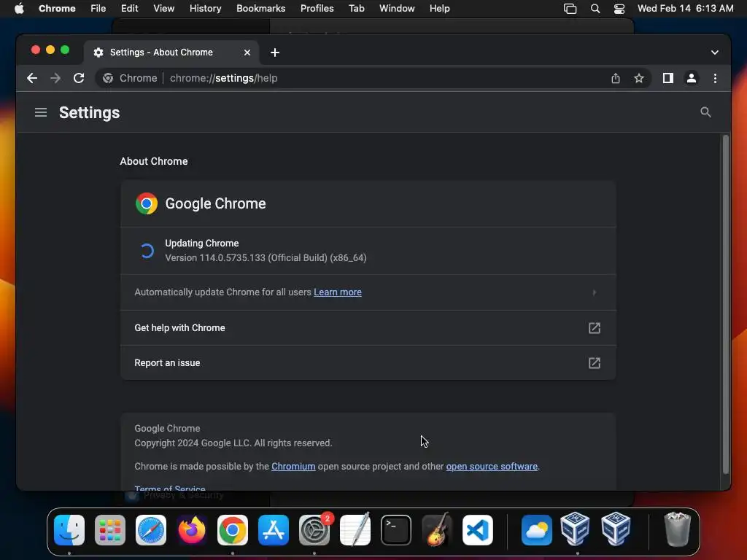Open App Store from the Dock
747x560 pixels.
tap(274, 530)
